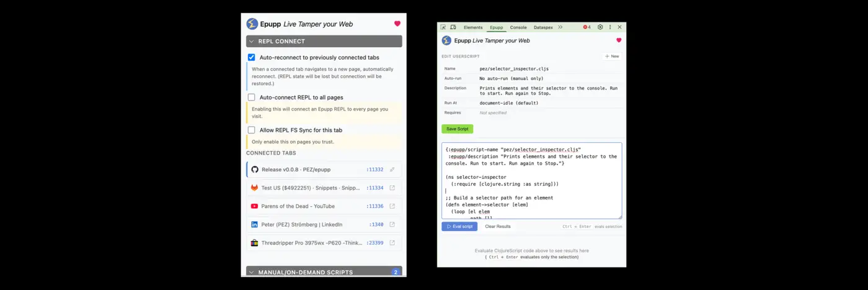Switch to the Elements tab

click(473, 27)
